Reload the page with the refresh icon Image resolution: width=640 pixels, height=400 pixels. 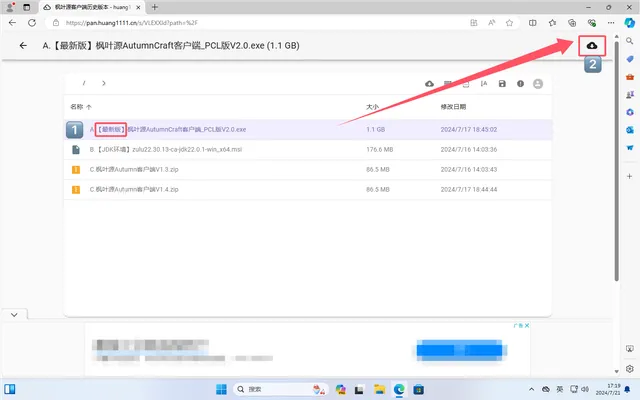tap(32, 23)
